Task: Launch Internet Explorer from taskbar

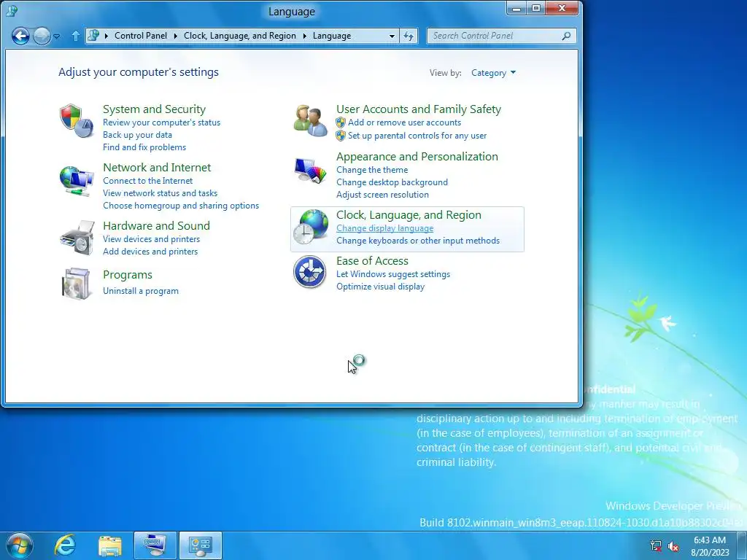Action: click(65, 545)
